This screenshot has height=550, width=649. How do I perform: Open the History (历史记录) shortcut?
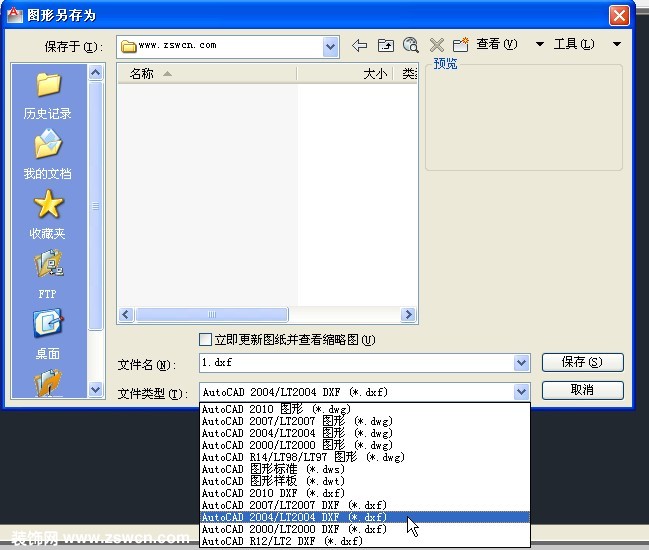pos(48,96)
